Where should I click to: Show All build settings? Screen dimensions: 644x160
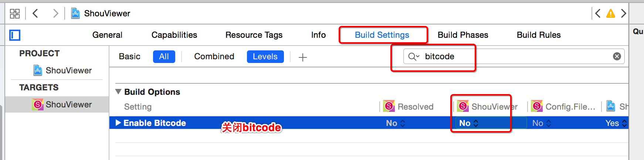pos(164,57)
